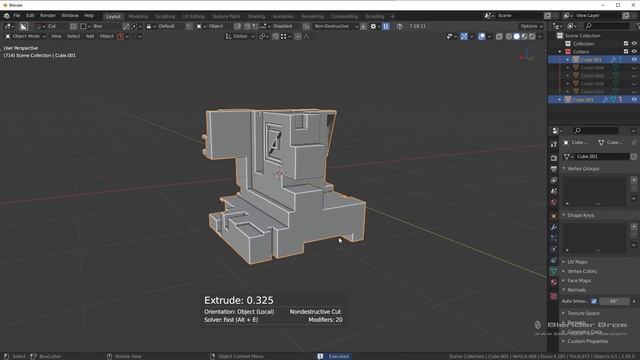
Task: Hide the Cutters collection with its eye icon
Action: 634,51
